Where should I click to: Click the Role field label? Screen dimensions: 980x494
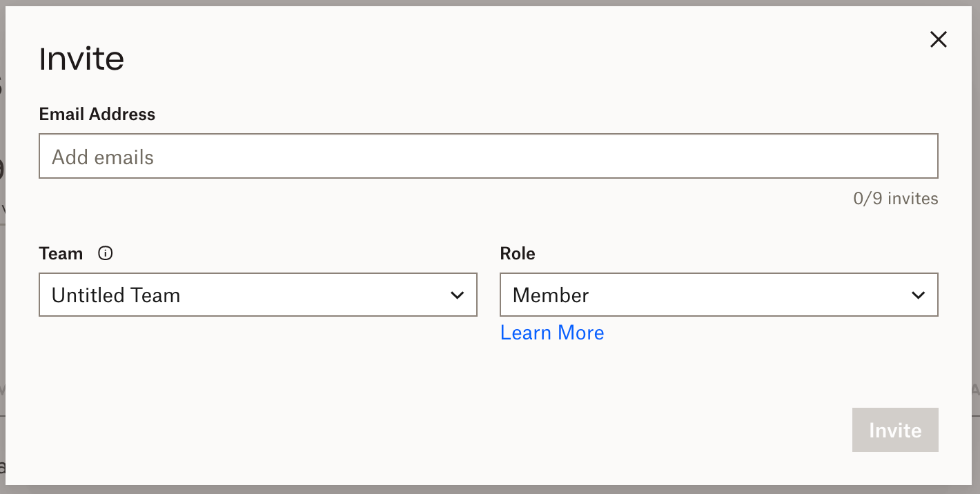tap(518, 253)
